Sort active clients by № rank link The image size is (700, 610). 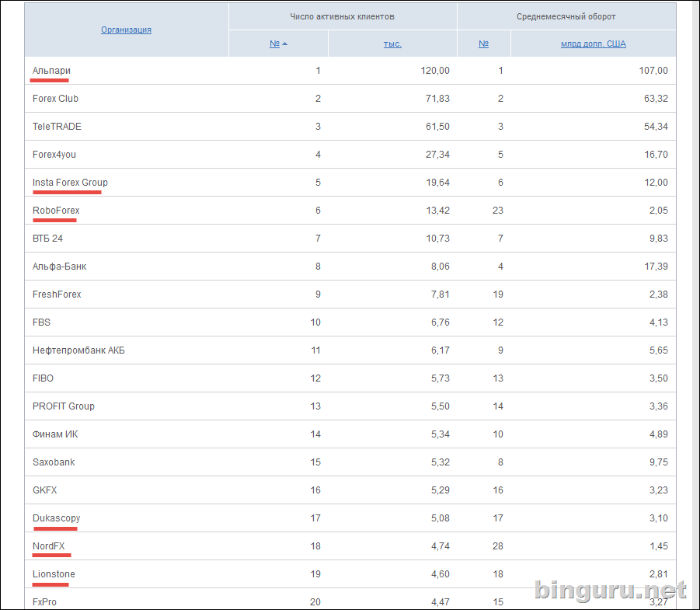pyautogui.click(x=274, y=44)
